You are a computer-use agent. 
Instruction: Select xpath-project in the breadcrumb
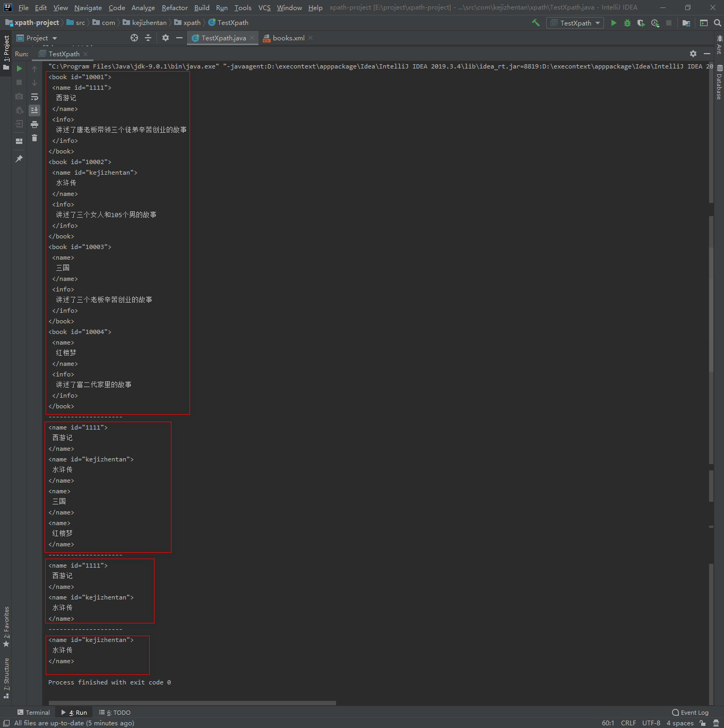(x=32, y=22)
